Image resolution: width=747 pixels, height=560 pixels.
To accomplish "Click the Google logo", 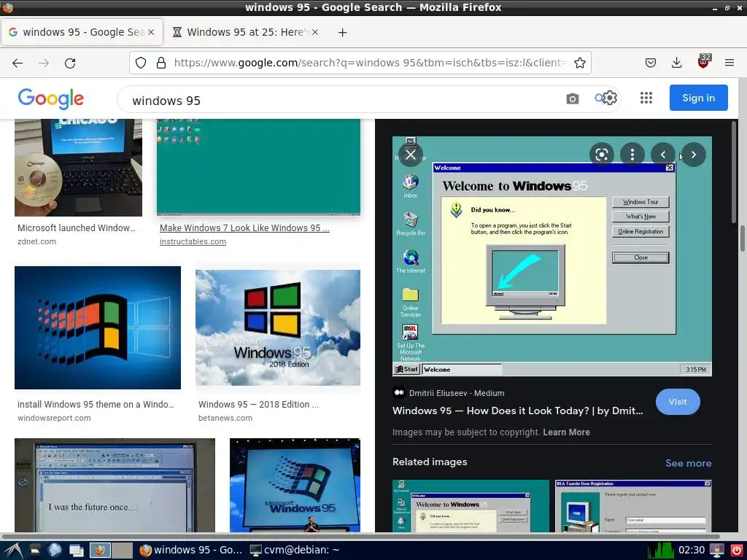I will [51, 98].
